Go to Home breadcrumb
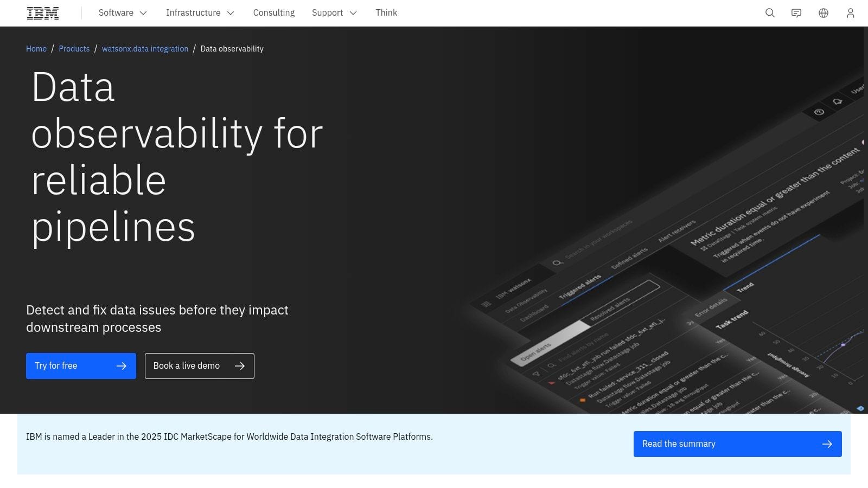The image size is (868, 488). [x=36, y=49]
